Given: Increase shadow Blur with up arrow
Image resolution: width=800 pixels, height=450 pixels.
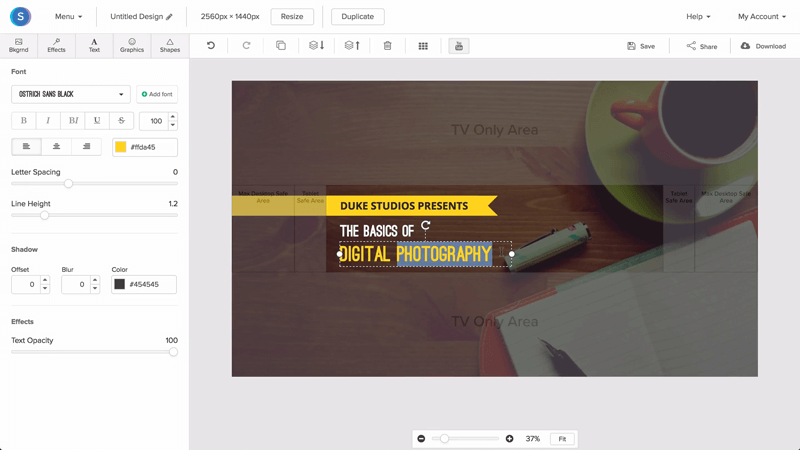Looking at the screenshot, I should tap(95, 280).
